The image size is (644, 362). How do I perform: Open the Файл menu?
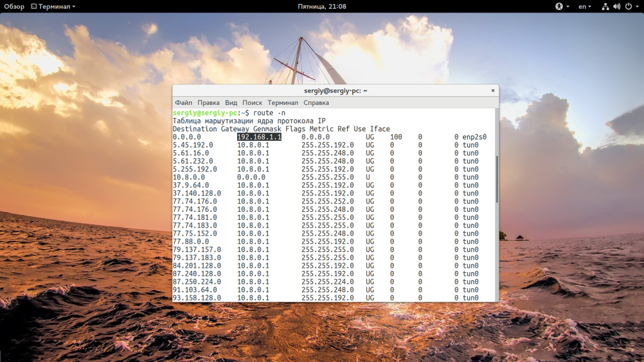(184, 102)
